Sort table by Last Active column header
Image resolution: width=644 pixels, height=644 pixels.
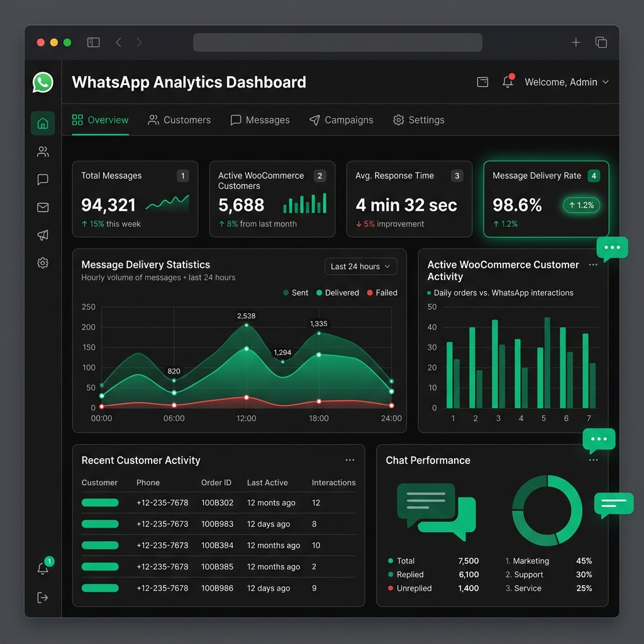coord(267,482)
